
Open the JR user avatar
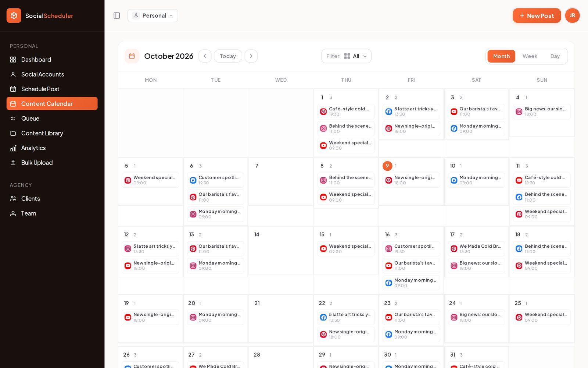(x=572, y=15)
